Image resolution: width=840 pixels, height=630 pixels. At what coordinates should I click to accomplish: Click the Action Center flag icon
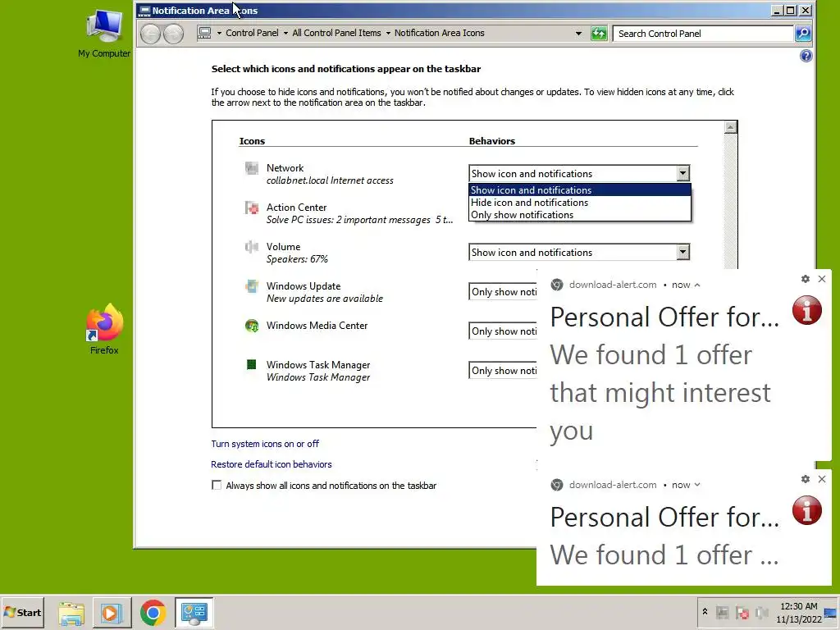point(251,208)
